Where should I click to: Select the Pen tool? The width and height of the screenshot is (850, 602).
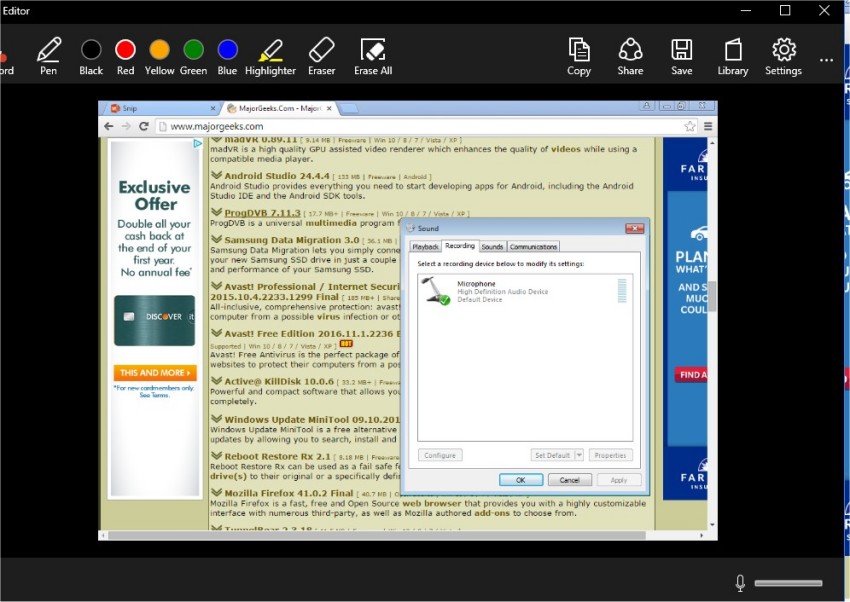[48, 56]
